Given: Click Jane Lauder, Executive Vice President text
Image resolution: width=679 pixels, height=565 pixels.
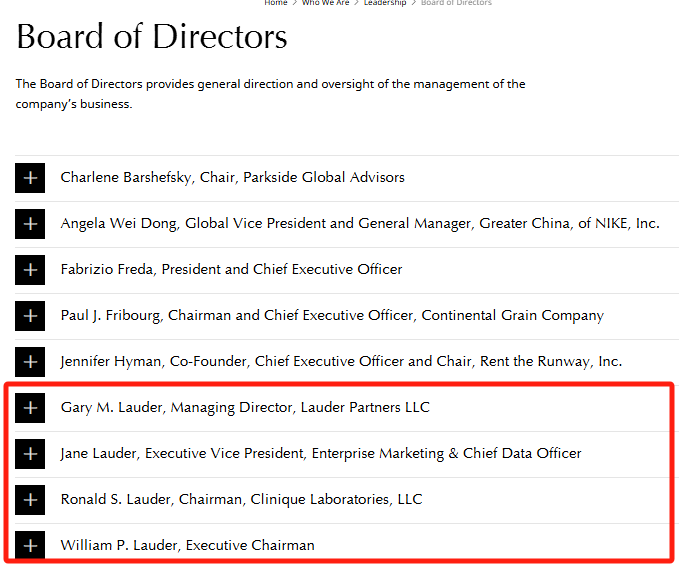Looking at the screenshot, I should pyautogui.click(x=320, y=454).
